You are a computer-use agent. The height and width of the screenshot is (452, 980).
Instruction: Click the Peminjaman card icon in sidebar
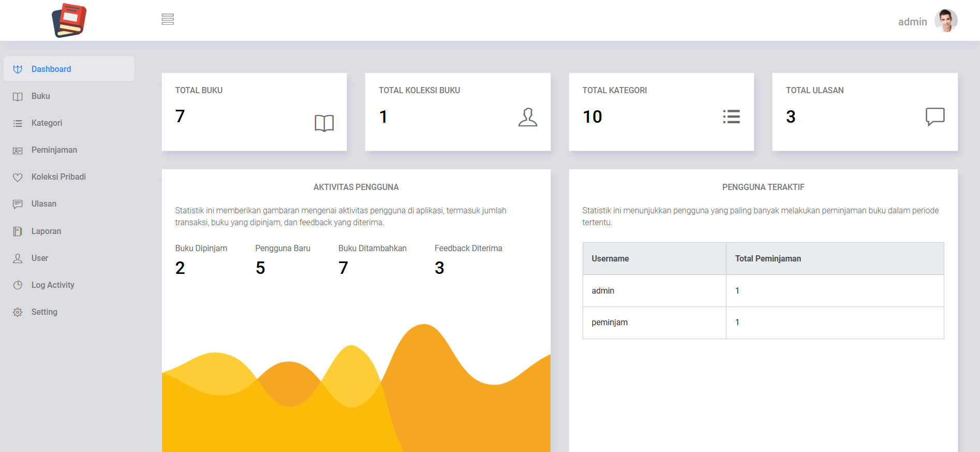(x=18, y=151)
